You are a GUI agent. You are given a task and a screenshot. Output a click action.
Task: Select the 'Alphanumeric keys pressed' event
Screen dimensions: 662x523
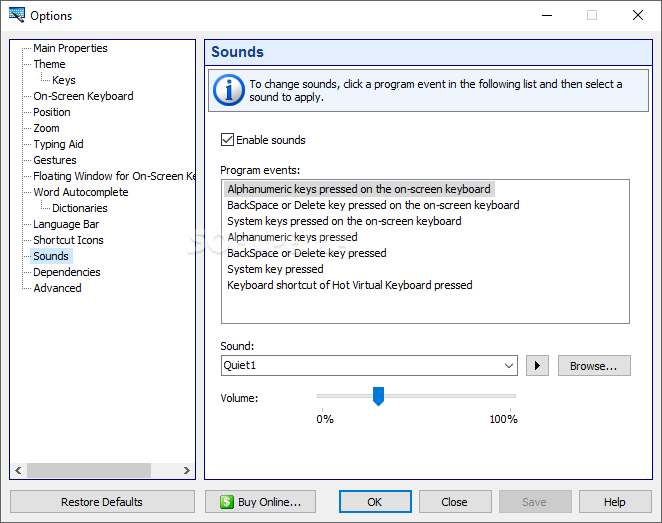coord(292,237)
